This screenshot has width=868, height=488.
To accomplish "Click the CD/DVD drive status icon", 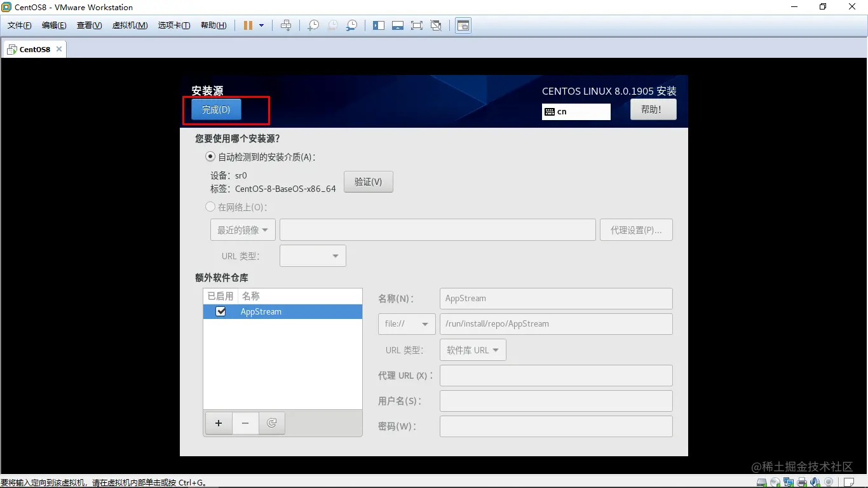I will coord(775,482).
